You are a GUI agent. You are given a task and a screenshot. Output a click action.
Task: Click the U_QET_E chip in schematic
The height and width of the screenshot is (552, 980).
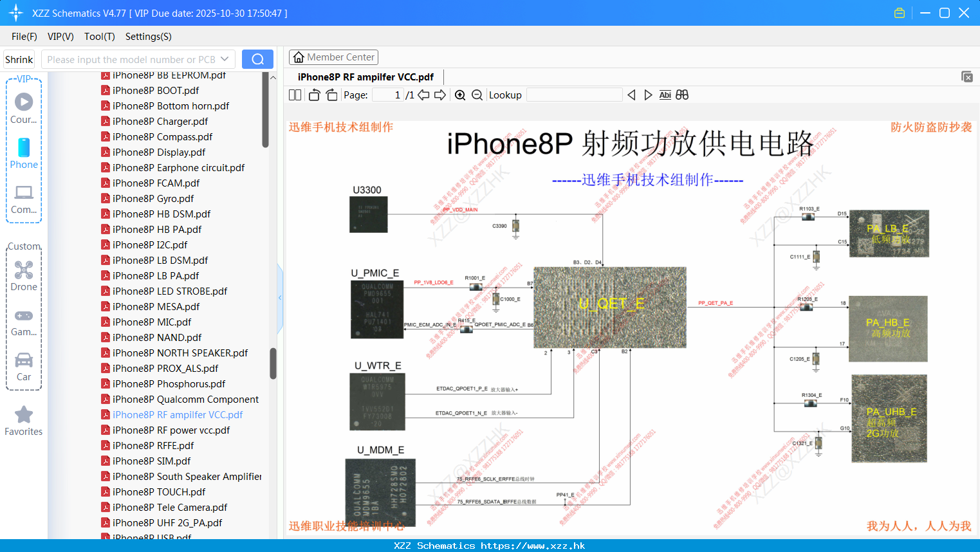coord(610,307)
